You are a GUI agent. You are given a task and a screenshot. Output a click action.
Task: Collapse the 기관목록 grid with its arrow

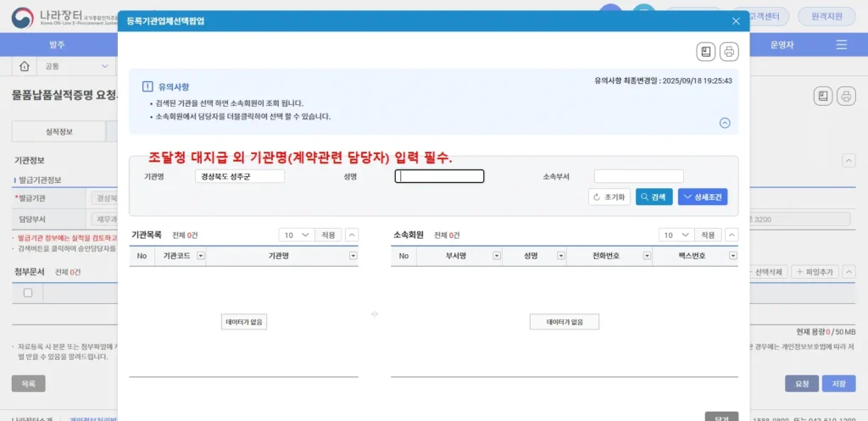(352, 235)
